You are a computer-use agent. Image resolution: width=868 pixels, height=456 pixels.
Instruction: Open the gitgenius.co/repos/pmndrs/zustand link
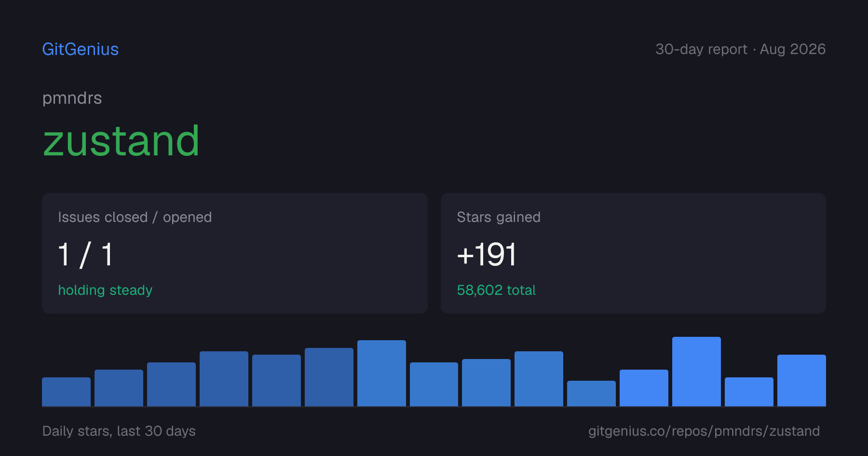[x=704, y=431]
